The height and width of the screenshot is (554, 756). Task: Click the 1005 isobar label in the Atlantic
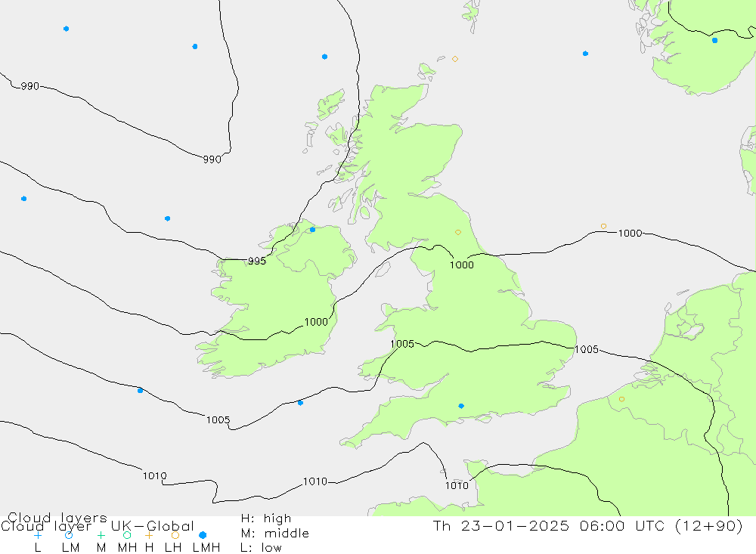[218, 419]
